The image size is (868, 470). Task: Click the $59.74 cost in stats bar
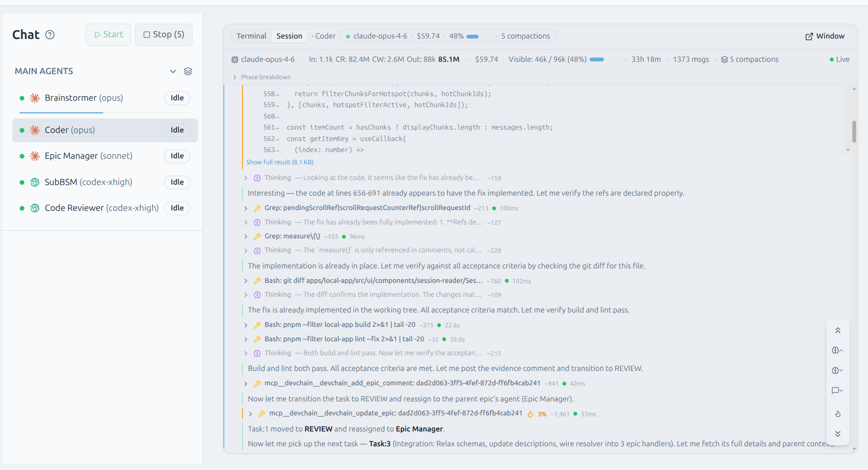click(486, 59)
